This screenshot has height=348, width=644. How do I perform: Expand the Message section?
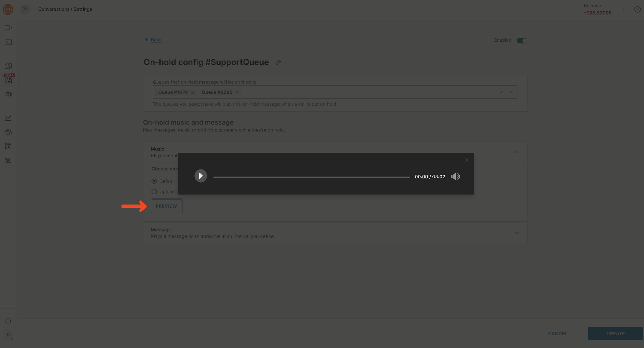coord(517,233)
